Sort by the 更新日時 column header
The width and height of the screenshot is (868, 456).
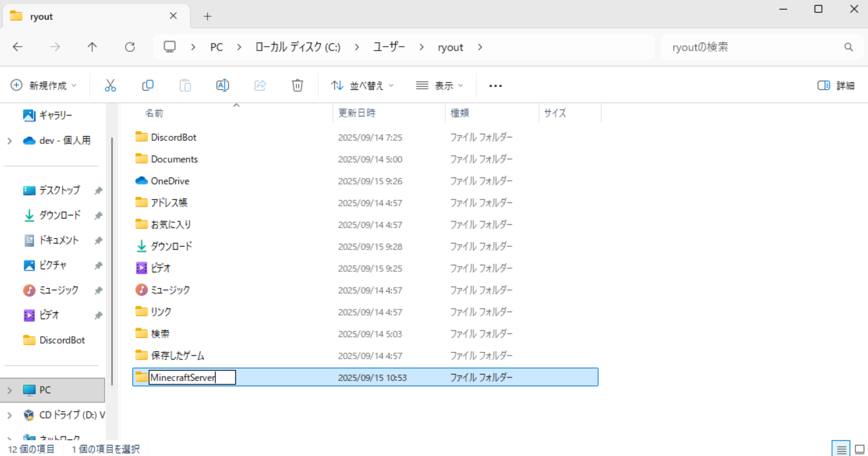[357, 113]
